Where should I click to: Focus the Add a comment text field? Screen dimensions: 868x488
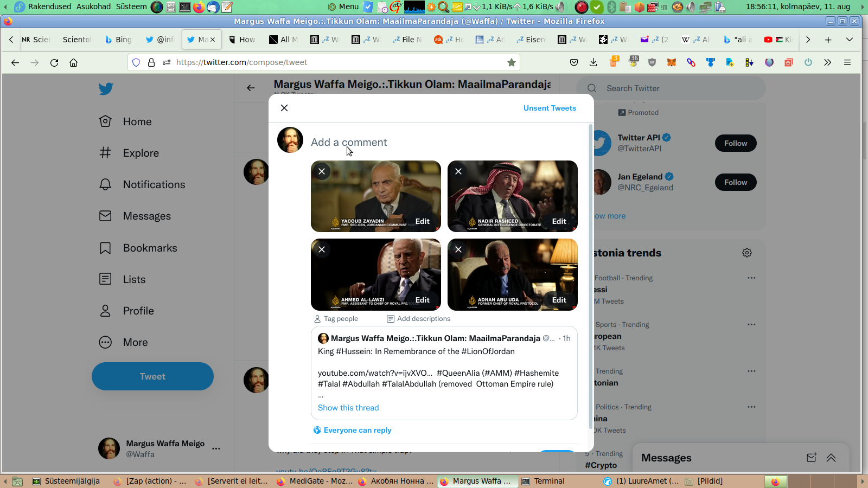444,142
